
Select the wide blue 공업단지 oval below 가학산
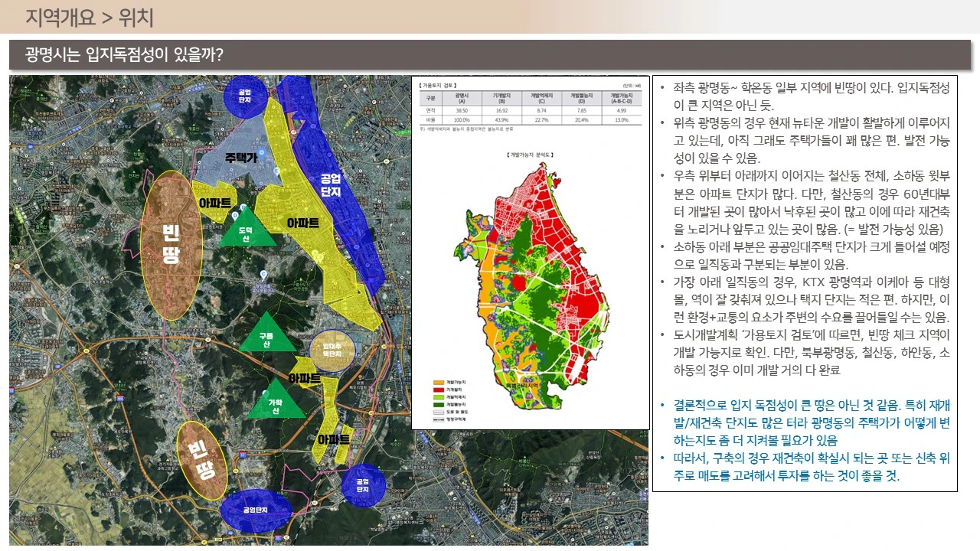[x=256, y=509]
